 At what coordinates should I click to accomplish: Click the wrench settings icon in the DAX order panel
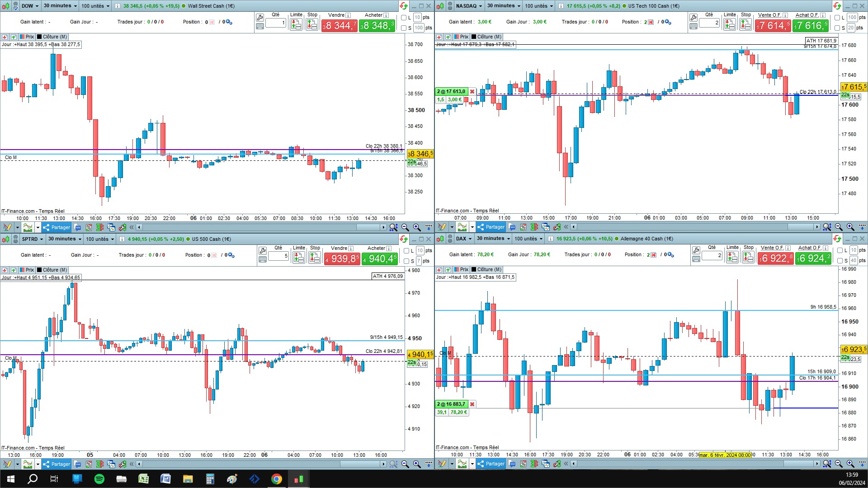(x=696, y=250)
